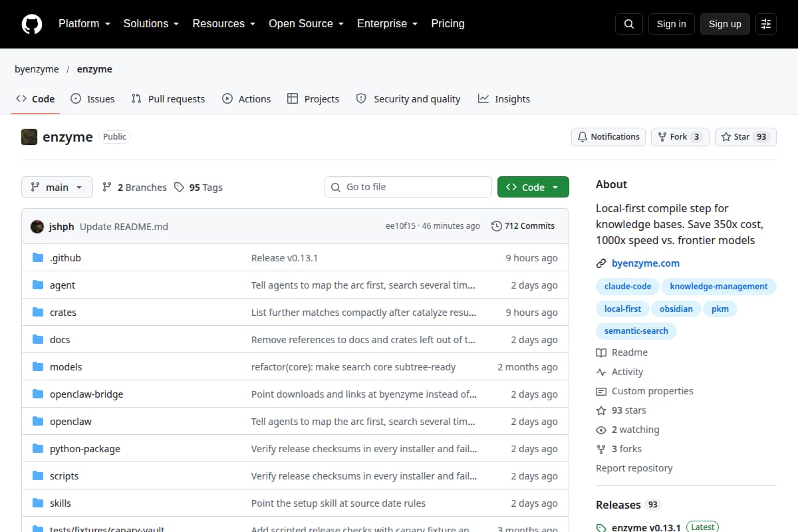Click the commit history clock icon
This screenshot has height=532, width=798.
pyautogui.click(x=497, y=226)
